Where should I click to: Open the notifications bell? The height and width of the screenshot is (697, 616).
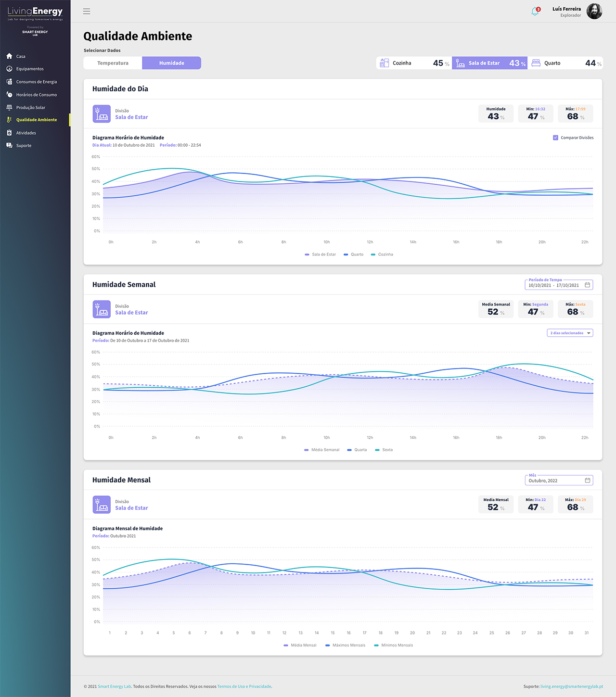pos(535,12)
